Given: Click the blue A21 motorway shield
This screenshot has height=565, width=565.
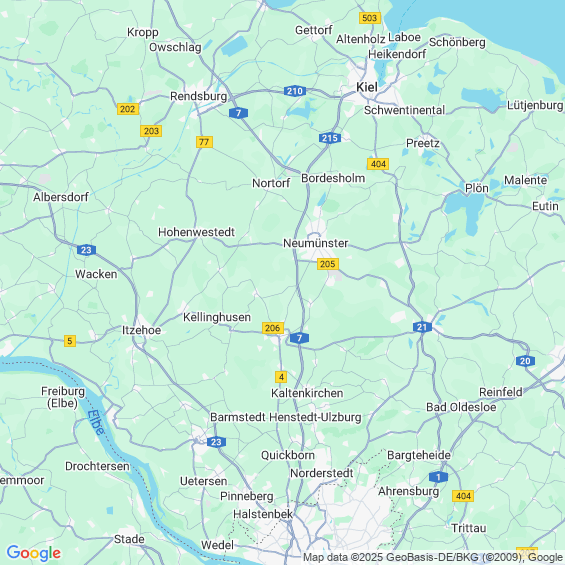Looking at the screenshot, I should click(x=422, y=327).
